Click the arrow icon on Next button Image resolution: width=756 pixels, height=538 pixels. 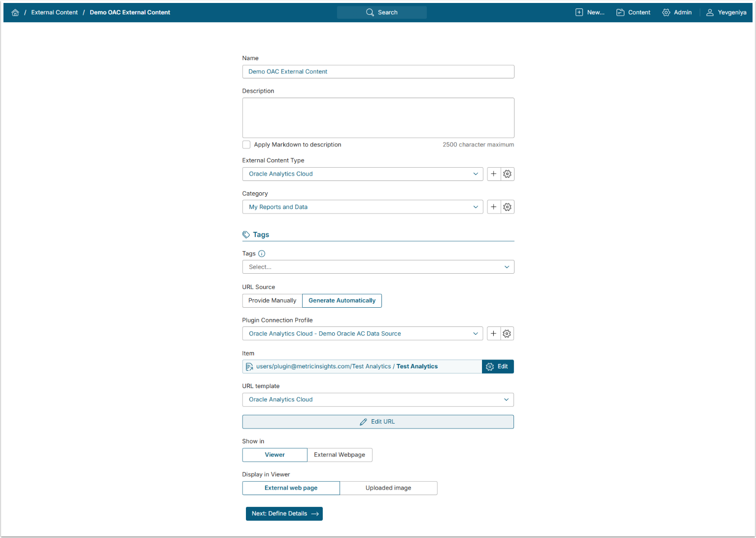pos(315,514)
